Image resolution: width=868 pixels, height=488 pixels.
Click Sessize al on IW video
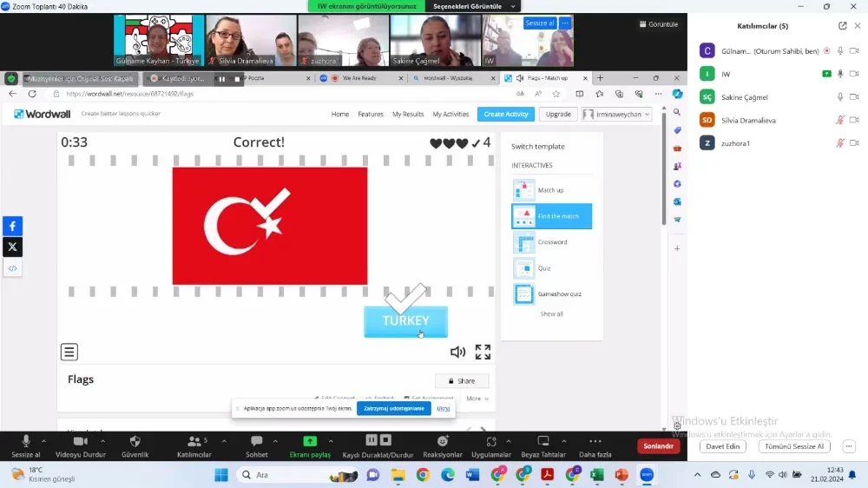tap(540, 23)
